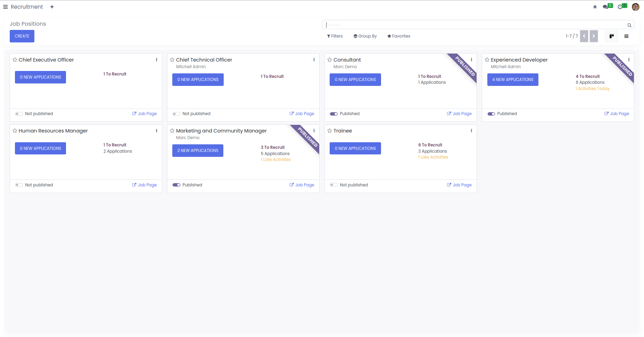Click the plus icon beside Recruitment
Image resolution: width=644 pixels, height=337 pixels.
coord(52,7)
